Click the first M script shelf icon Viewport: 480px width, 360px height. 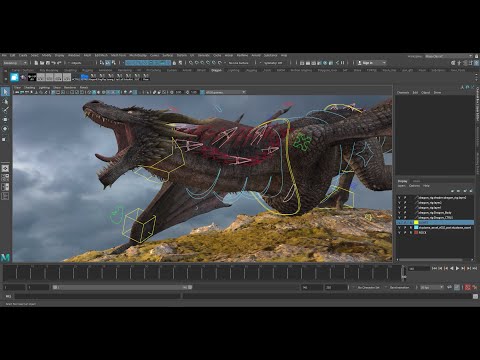click(x=94, y=77)
